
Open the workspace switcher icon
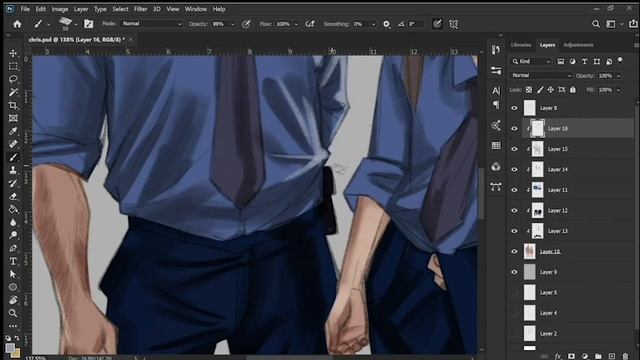(611, 24)
